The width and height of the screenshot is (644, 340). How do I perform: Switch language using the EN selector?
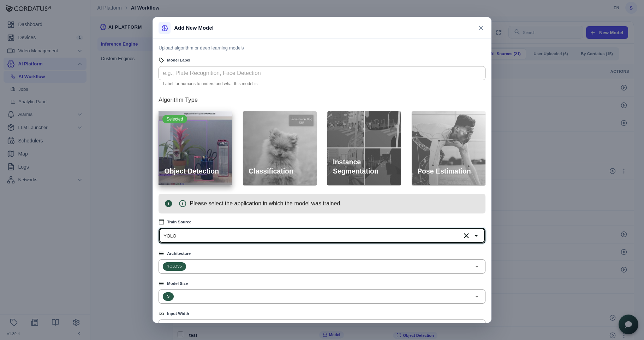[x=616, y=8]
